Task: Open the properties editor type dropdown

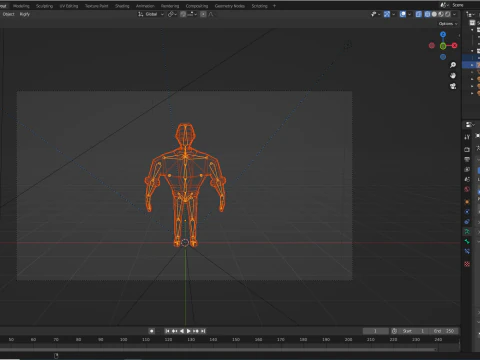Action: coord(470,125)
